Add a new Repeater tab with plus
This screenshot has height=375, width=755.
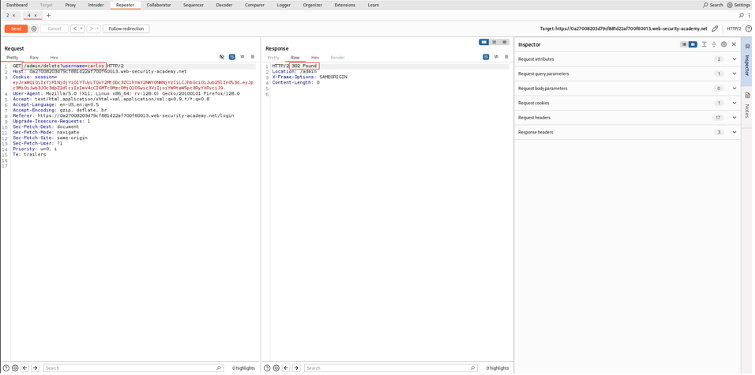point(48,15)
